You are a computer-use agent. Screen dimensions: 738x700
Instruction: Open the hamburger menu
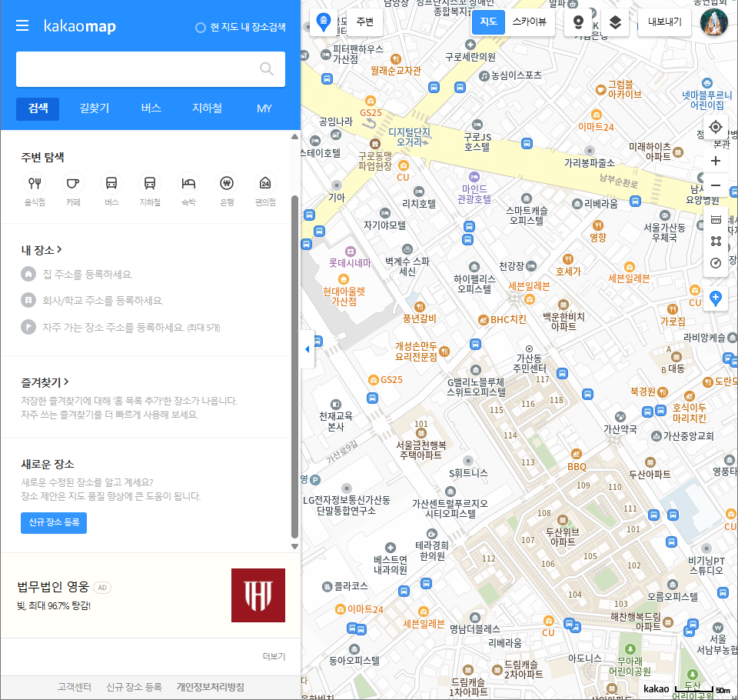(x=22, y=25)
